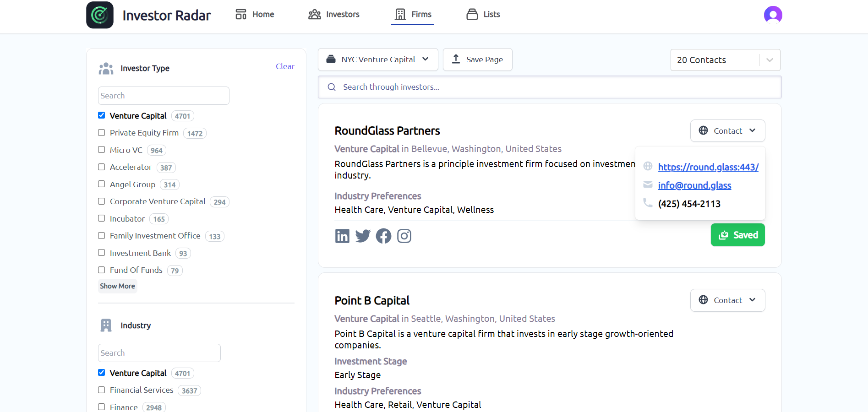The width and height of the screenshot is (868, 412).
Task: Click the info@round.glass email link
Action: point(694,185)
